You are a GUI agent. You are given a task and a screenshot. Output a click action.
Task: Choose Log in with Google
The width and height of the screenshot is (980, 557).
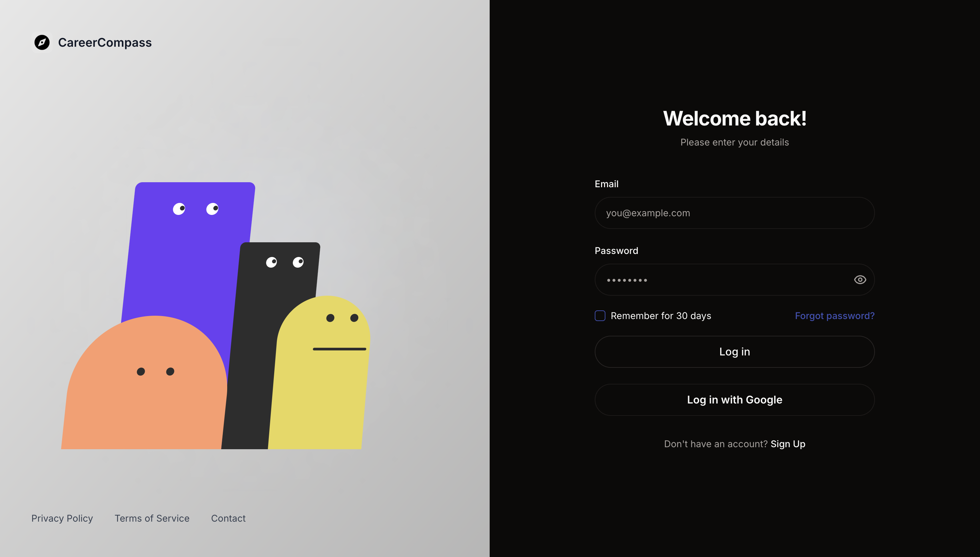734,400
